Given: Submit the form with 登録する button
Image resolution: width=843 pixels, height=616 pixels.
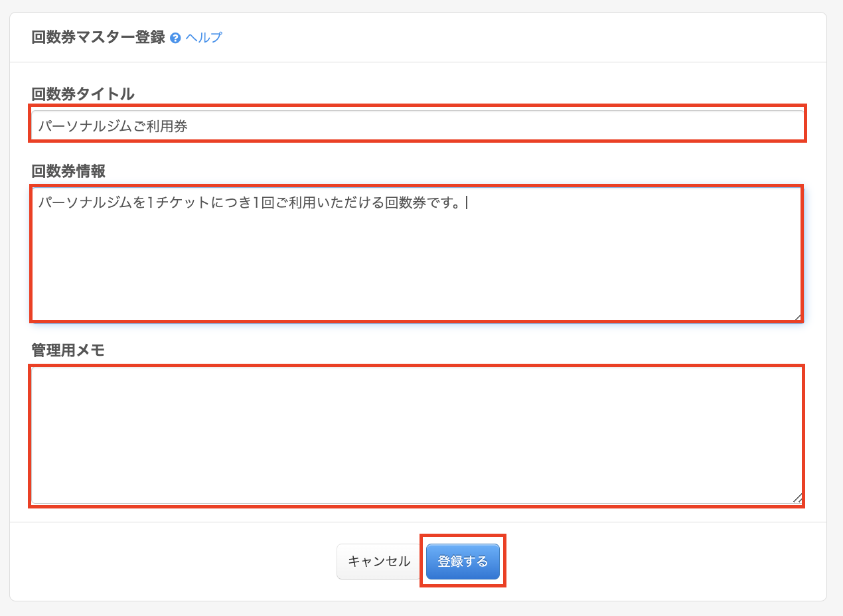Looking at the screenshot, I should pos(463,562).
